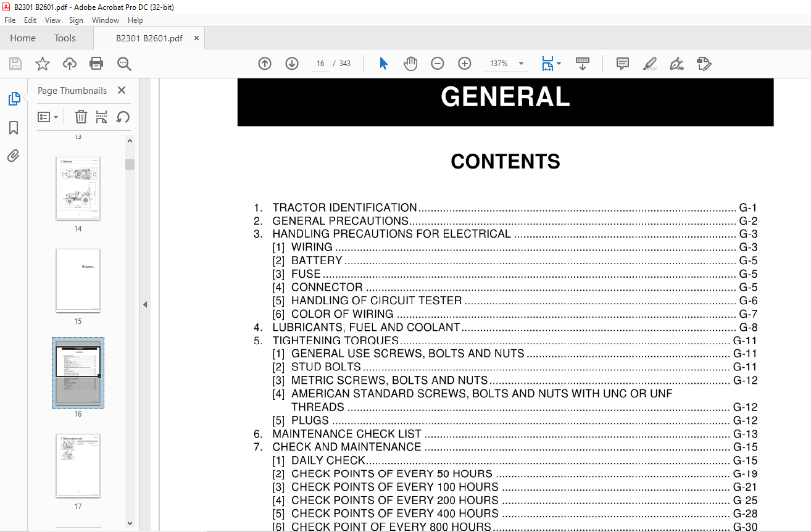Select the page 15 thumbnail

click(78, 281)
